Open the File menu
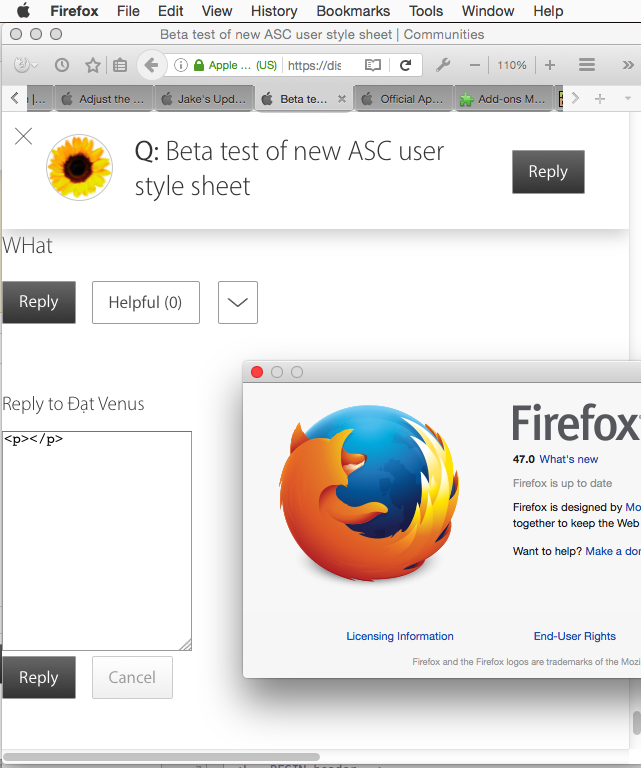 tap(128, 11)
